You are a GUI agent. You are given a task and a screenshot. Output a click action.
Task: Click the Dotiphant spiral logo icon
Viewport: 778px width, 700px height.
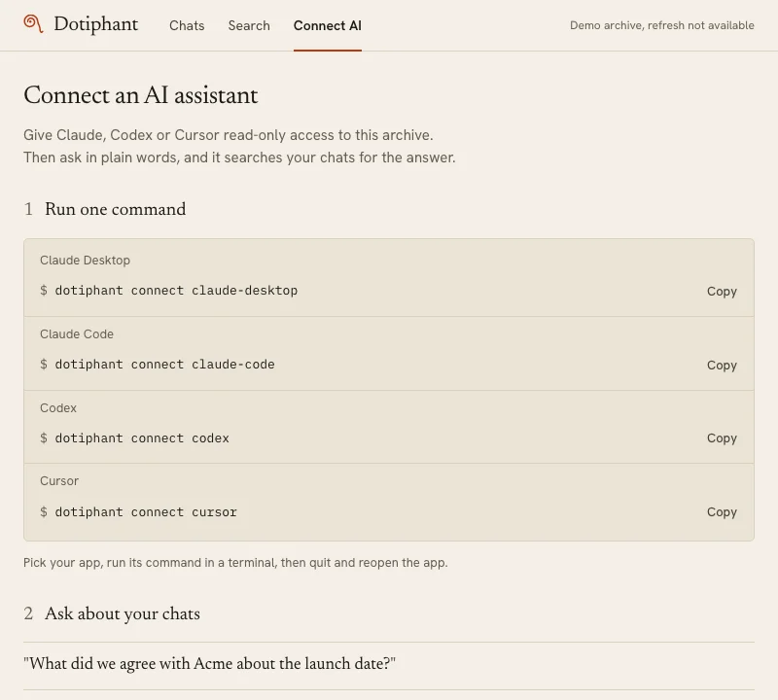click(x=33, y=23)
